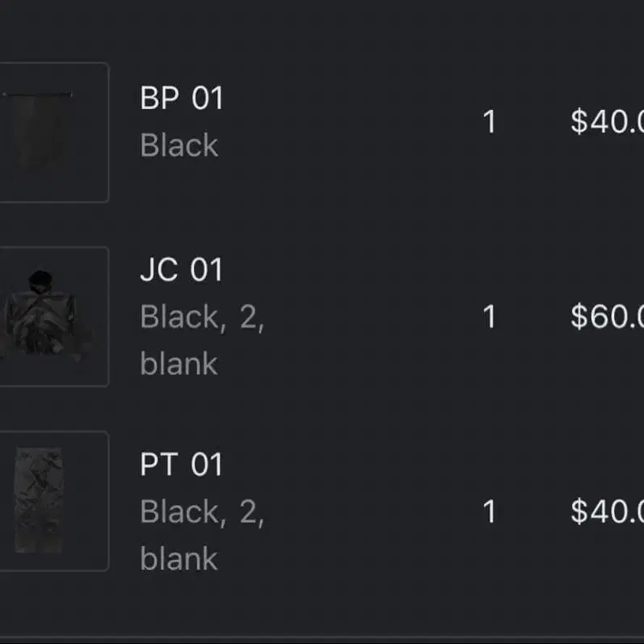Click the PT 01 product name
The image size is (644, 644).
pyautogui.click(x=181, y=465)
